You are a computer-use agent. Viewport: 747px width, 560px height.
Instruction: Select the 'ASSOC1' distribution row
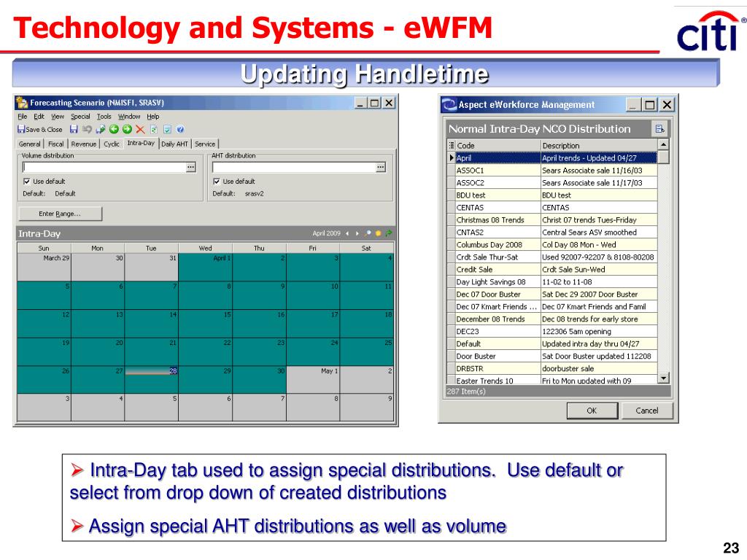click(552, 170)
